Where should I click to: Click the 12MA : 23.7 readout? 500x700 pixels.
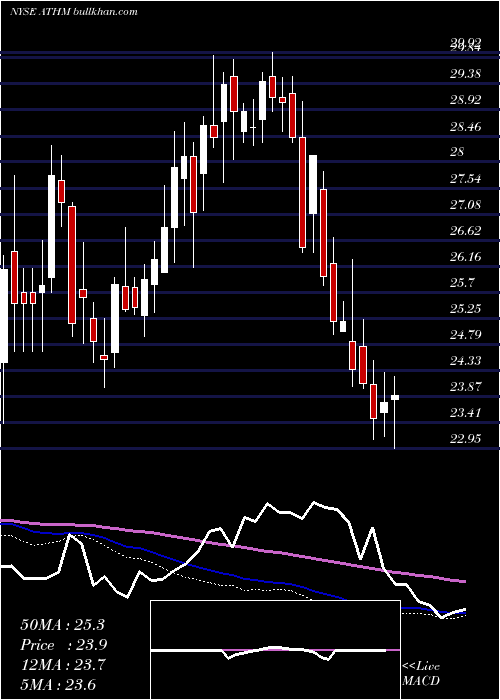[x=62, y=665]
